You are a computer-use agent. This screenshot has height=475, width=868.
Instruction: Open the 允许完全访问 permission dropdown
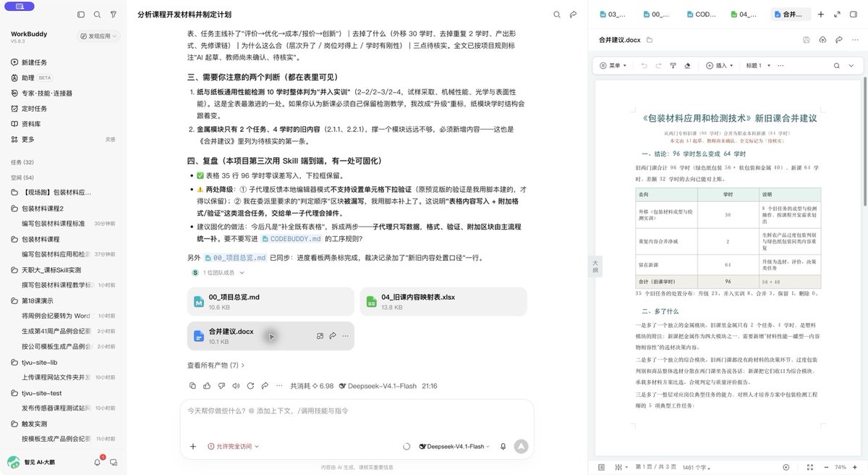click(233, 447)
